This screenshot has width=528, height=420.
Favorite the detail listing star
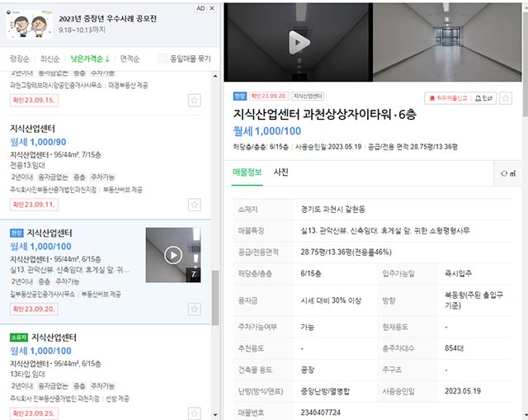[506, 98]
